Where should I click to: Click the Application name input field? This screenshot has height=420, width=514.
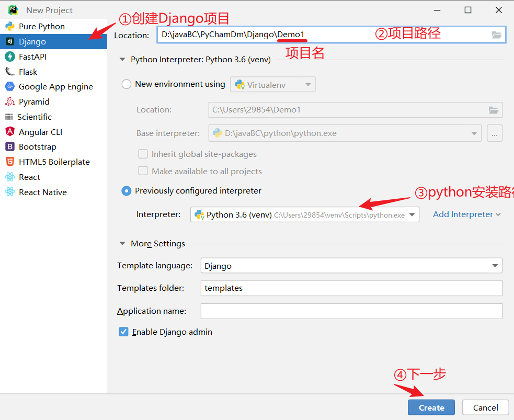pyautogui.click(x=351, y=311)
